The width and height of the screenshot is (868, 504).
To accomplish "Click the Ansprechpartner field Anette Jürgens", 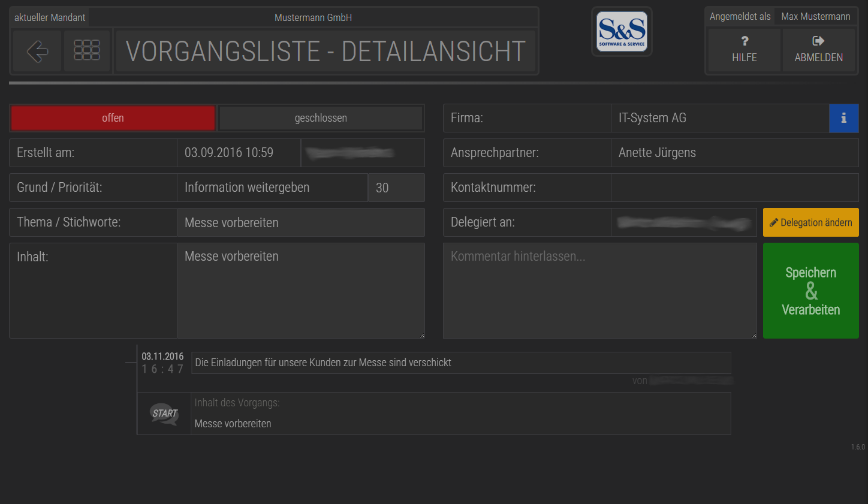I will (735, 153).
